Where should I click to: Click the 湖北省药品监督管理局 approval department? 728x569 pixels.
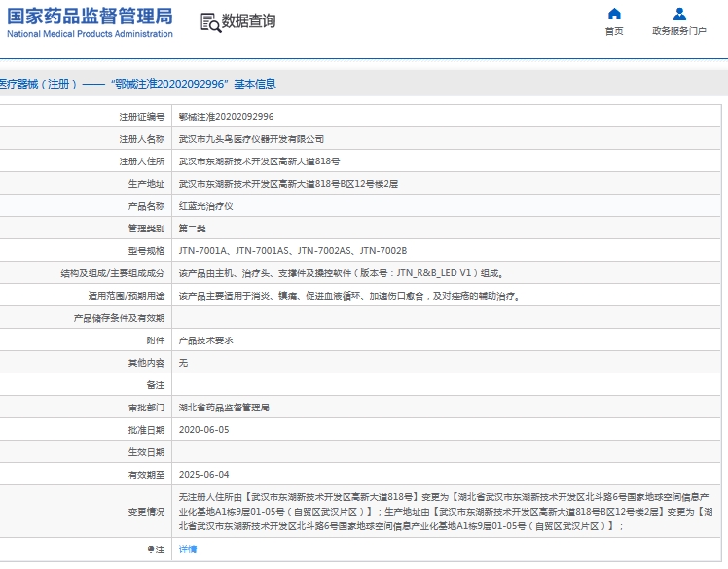[x=224, y=408]
